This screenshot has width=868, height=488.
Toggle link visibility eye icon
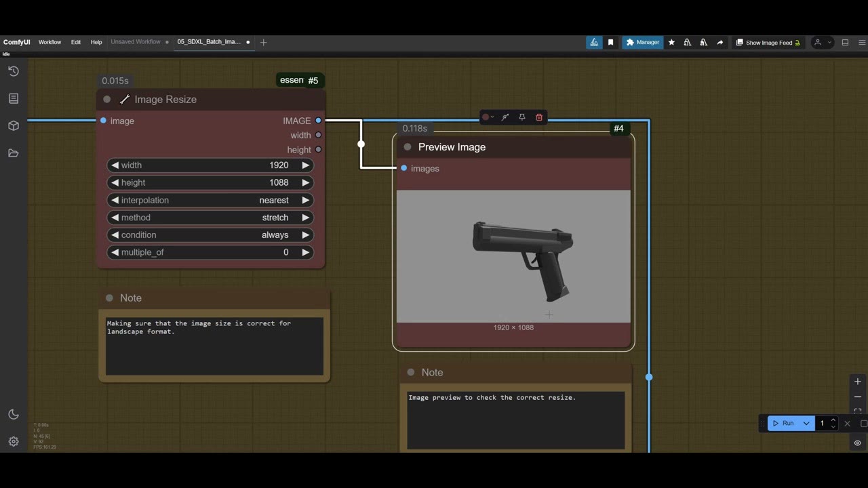click(857, 443)
